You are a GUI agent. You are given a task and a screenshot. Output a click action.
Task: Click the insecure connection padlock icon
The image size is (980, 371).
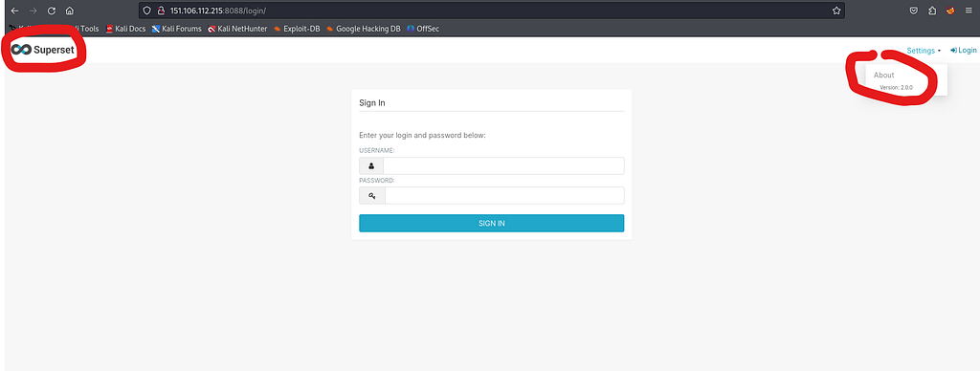161,11
